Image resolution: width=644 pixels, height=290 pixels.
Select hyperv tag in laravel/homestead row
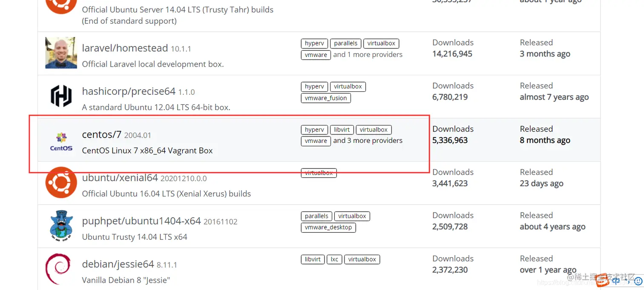[x=314, y=43]
